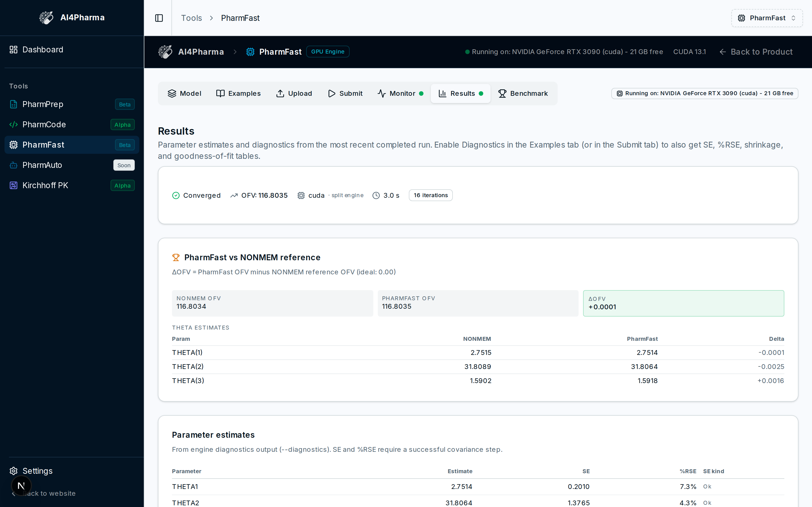Screen dimensions: 812x507
Task: Expand the PharmFast product switcher dropdown
Action: coord(767,18)
